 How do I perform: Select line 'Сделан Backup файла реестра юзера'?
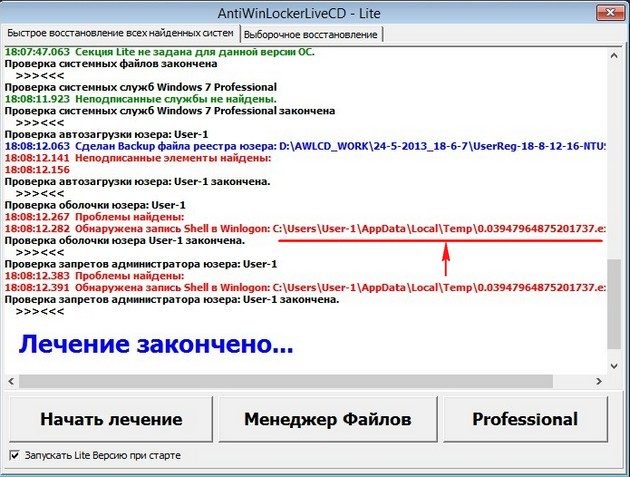pyautogui.click(x=305, y=146)
